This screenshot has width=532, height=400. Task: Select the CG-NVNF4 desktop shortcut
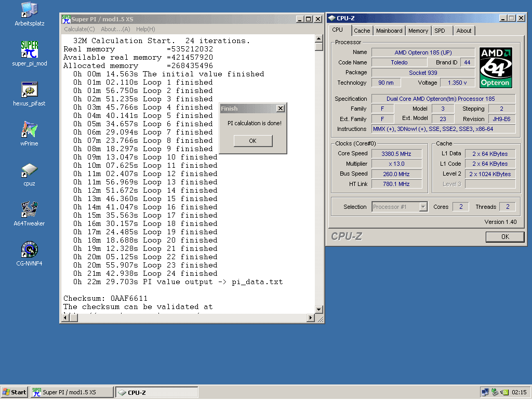(x=30, y=254)
